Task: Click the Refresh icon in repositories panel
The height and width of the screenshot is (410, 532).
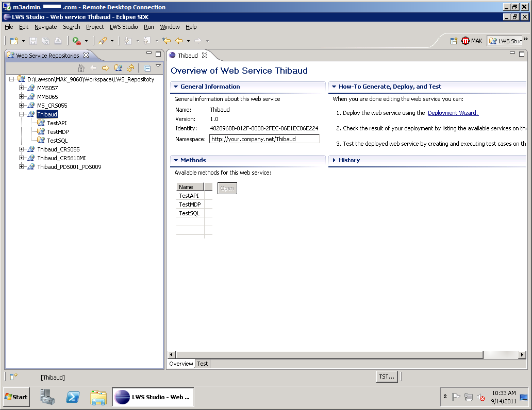Action: [130, 68]
